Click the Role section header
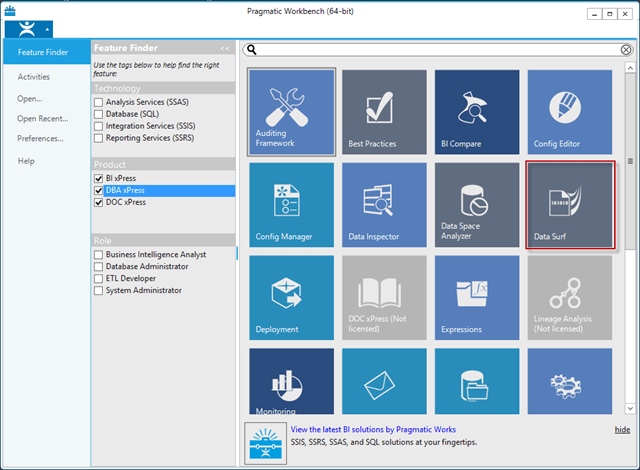Image resolution: width=640 pixels, height=470 pixels. click(x=163, y=241)
